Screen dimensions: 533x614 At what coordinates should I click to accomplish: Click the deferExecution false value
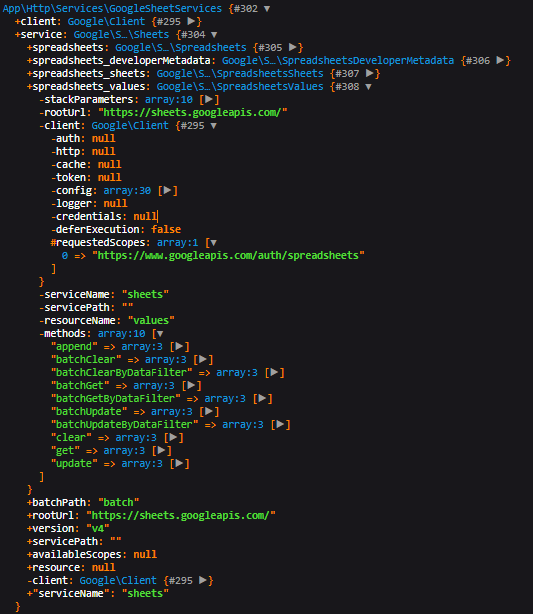166,229
